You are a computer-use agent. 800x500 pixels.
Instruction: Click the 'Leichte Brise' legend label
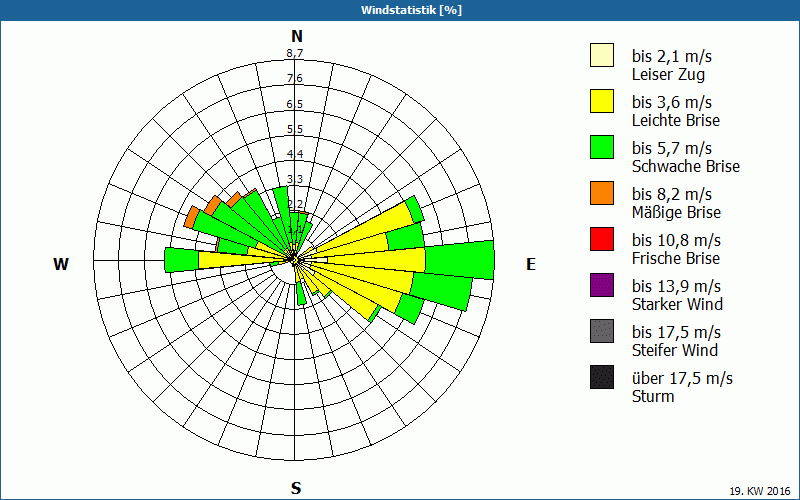click(x=676, y=120)
